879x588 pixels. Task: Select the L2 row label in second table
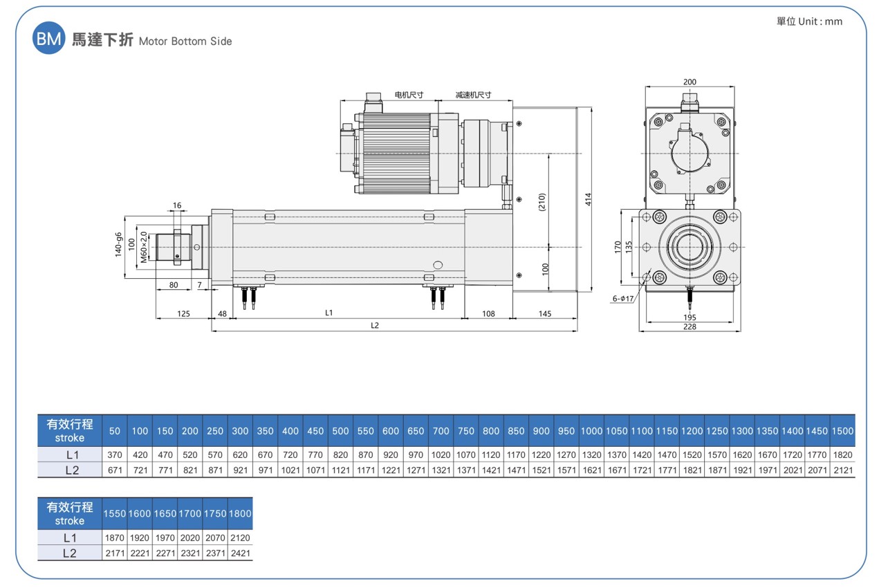pos(70,553)
